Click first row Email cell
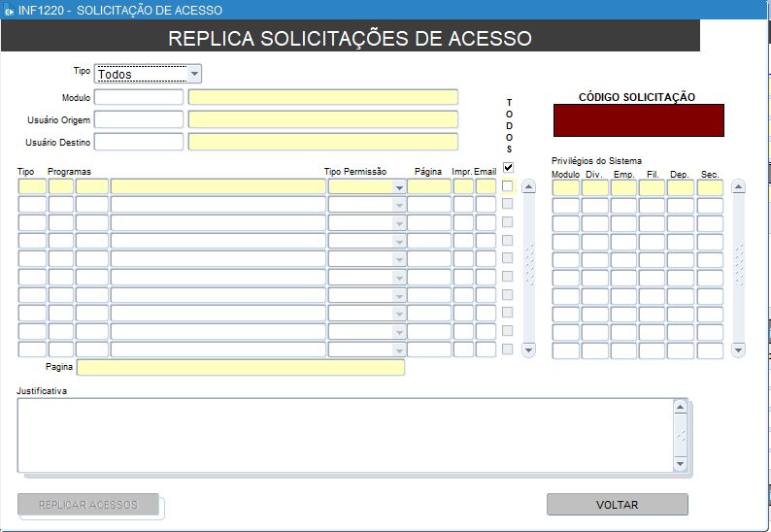This screenshot has width=771, height=532. pos(486,186)
